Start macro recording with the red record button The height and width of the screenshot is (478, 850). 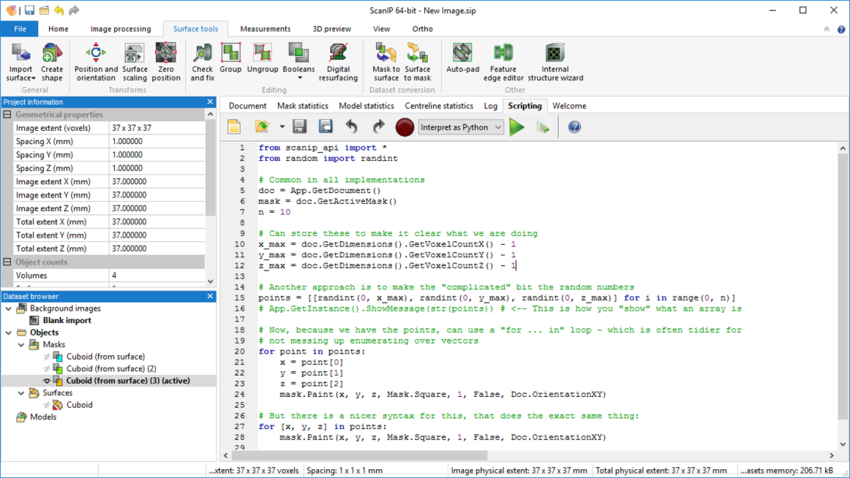[x=404, y=127]
